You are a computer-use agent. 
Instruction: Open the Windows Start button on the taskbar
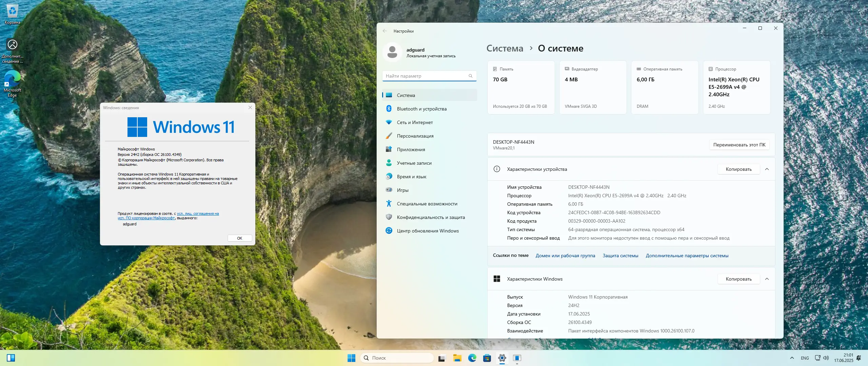[351, 358]
